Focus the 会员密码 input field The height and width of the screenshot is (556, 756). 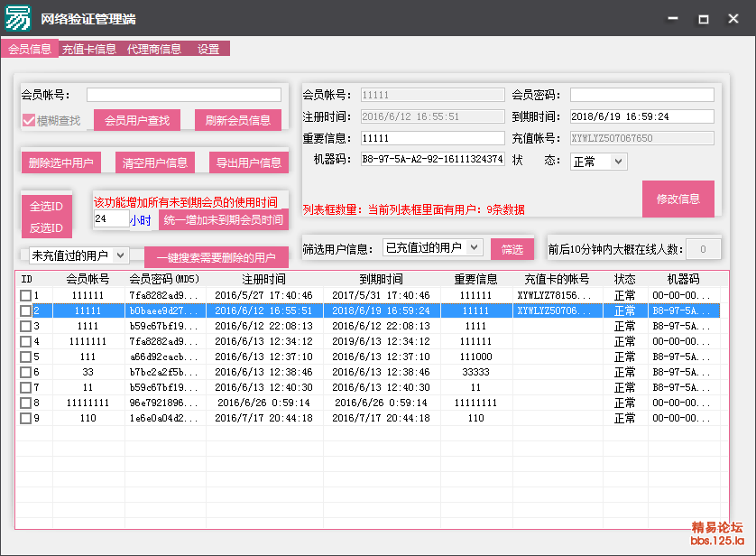point(641,95)
